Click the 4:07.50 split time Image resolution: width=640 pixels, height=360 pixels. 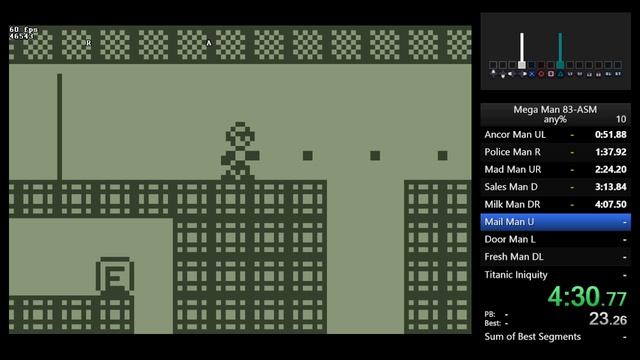click(x=611, y=204)
